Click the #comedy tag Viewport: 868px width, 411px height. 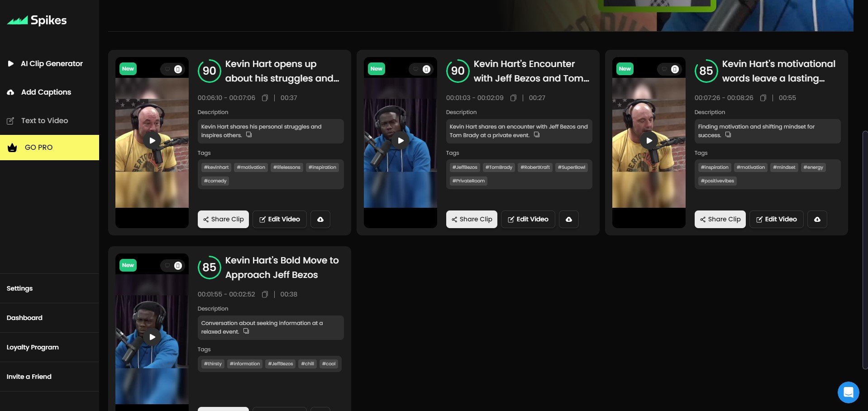coord(215,181)
